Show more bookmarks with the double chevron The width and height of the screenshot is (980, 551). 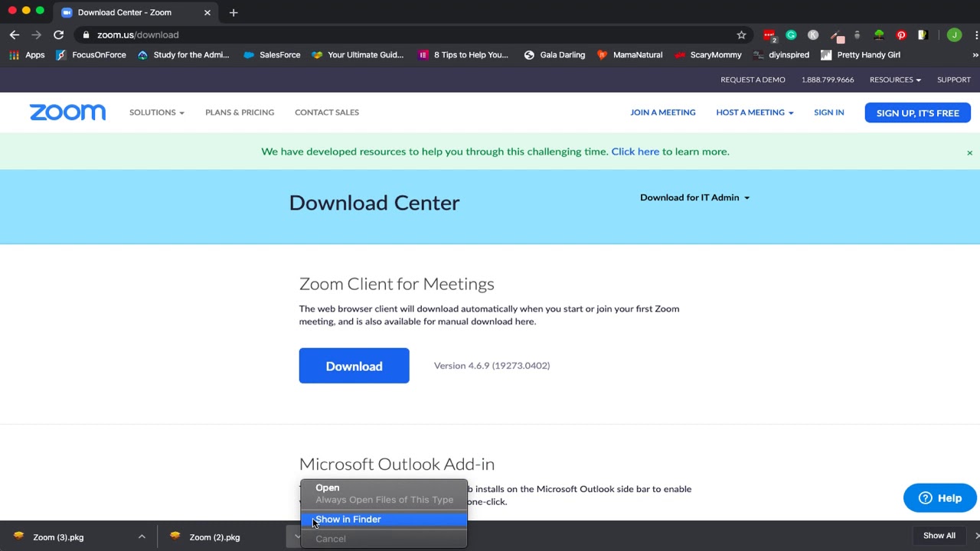coord(975,55)
